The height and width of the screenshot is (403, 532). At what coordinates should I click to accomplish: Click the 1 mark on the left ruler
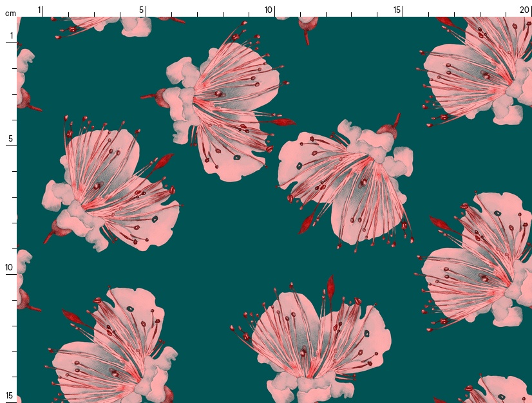(x=11, y=35)
